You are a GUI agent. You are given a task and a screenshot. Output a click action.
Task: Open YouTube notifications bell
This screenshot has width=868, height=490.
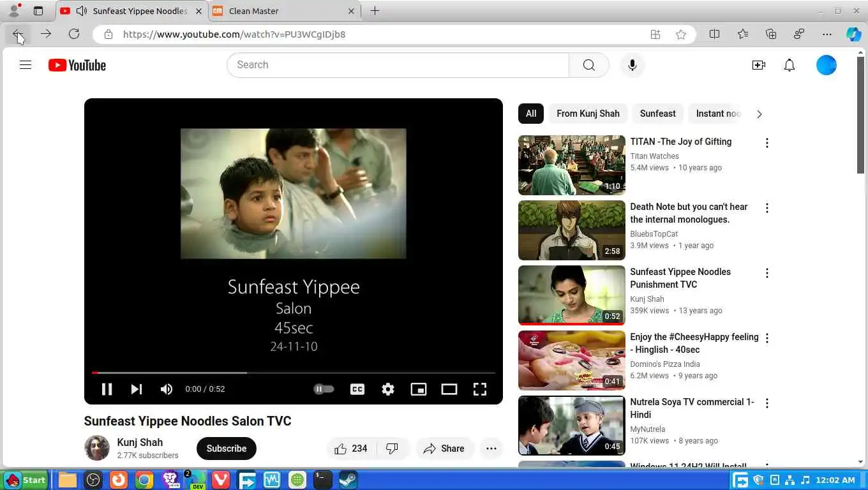789,65
